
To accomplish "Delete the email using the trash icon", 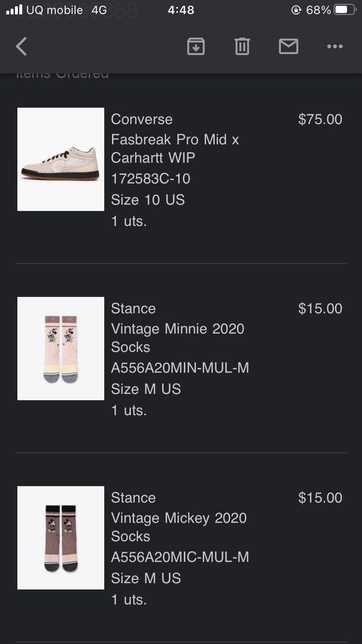I will tap(242, 47).
